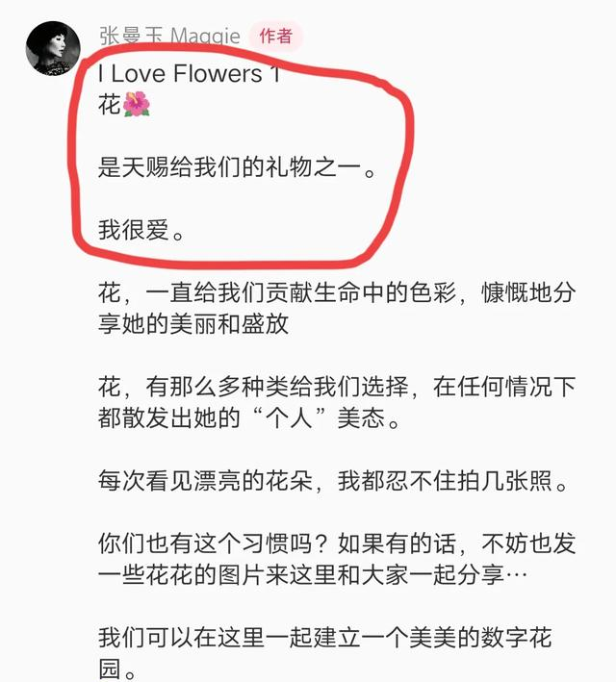Viewport: 616px width, 682px height.
Task: Tap the phrase 如果有的话，不妨也发
Action: click(456, 543)
